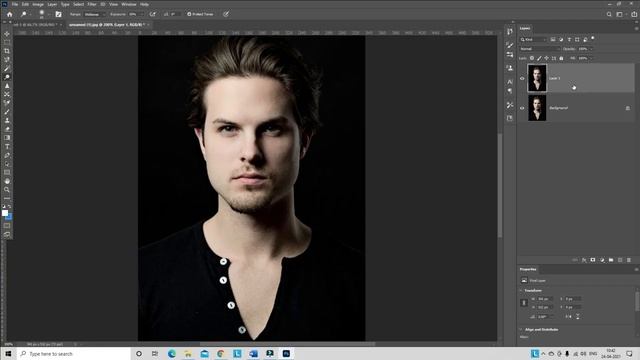Toggle lock image pixels brush icon
This screenshot has height=360, width=640.
[539, 58]
